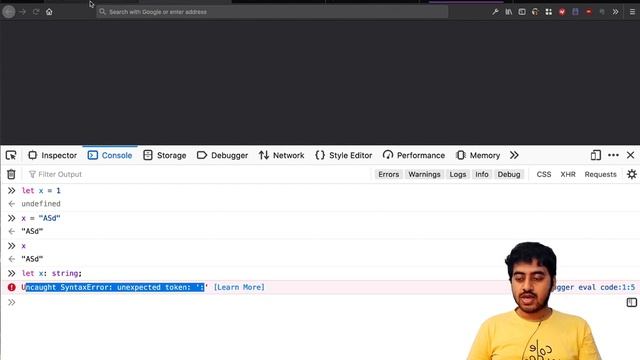The width and height of the screenshot is (640, 360).
Task: Click the red error icon
Action: tap(11, 287)
